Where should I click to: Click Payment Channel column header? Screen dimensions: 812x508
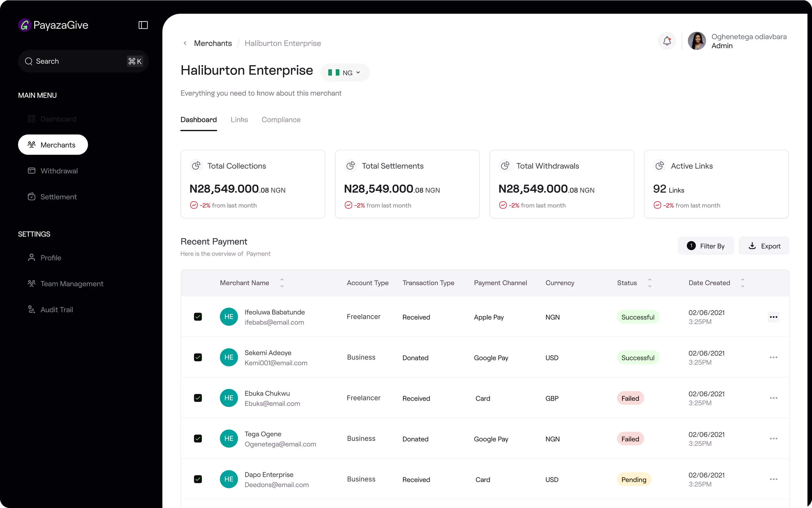coord(500,283)
